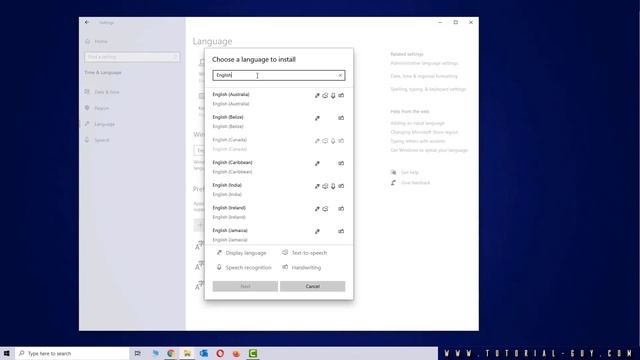This screenshot has height=360, width=640.
Task: Open Speech in the Settings sidebar
Action: [97, 140]
